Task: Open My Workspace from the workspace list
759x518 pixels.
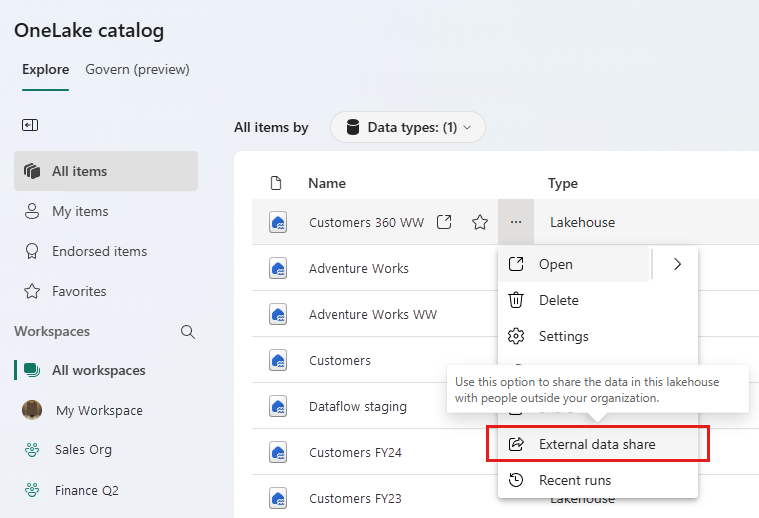Action: tap(106, 410)
